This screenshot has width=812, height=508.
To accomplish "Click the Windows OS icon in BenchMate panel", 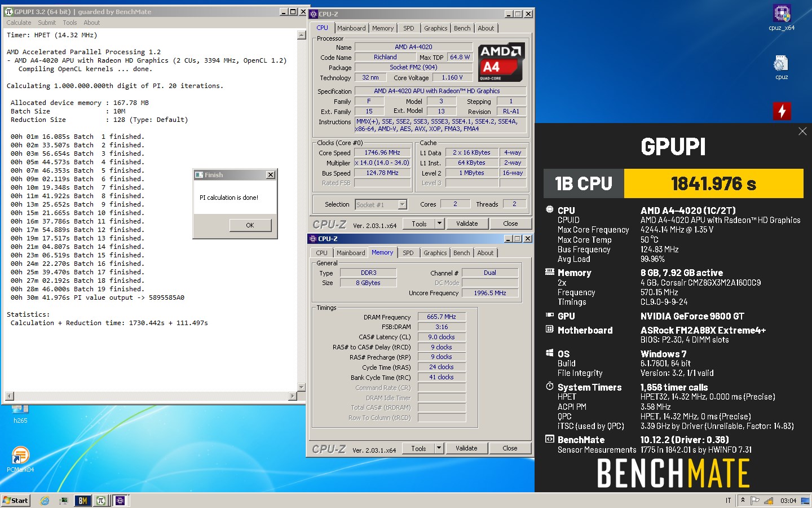I will 550,353.
